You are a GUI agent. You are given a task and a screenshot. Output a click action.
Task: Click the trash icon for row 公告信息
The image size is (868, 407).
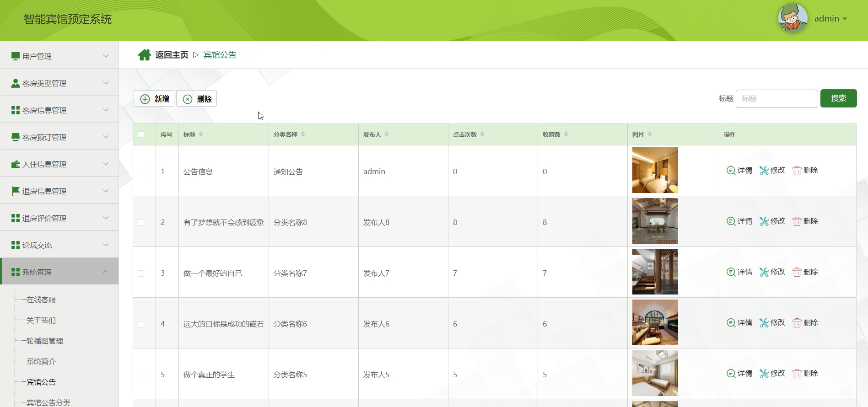(x=797, y=171)
